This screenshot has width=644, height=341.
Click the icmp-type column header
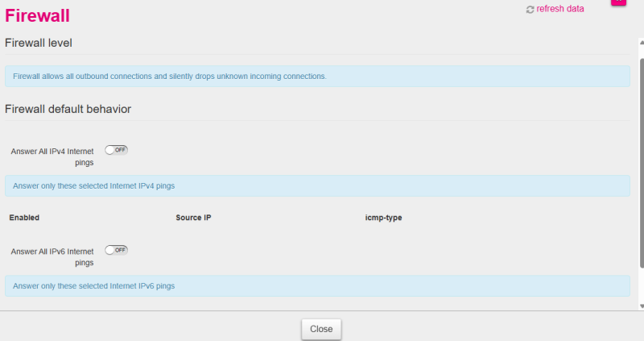pyautogui.click(x=384, y=218)
